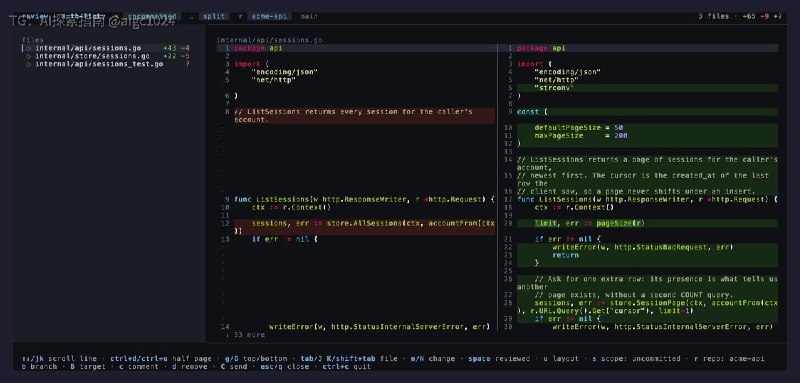Screen dimensions: 800x383
Task: Toggle reviewed marker for internal/api/sessions.go
Action: click(29, 48)
